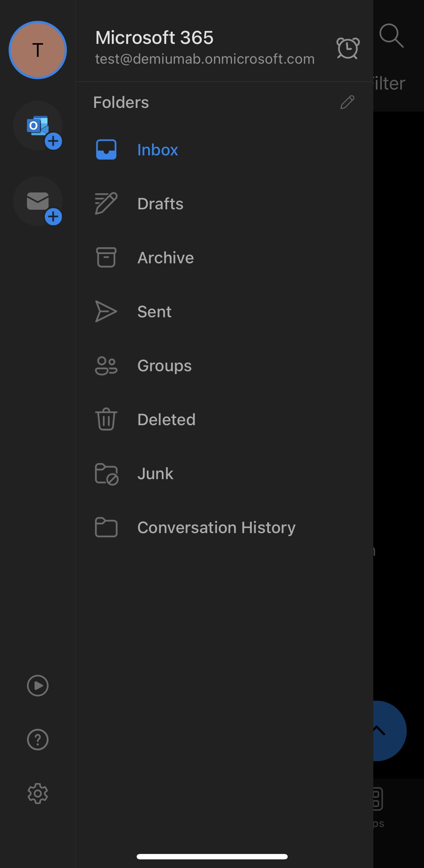Tap the Groups people icon

point(106,365)
